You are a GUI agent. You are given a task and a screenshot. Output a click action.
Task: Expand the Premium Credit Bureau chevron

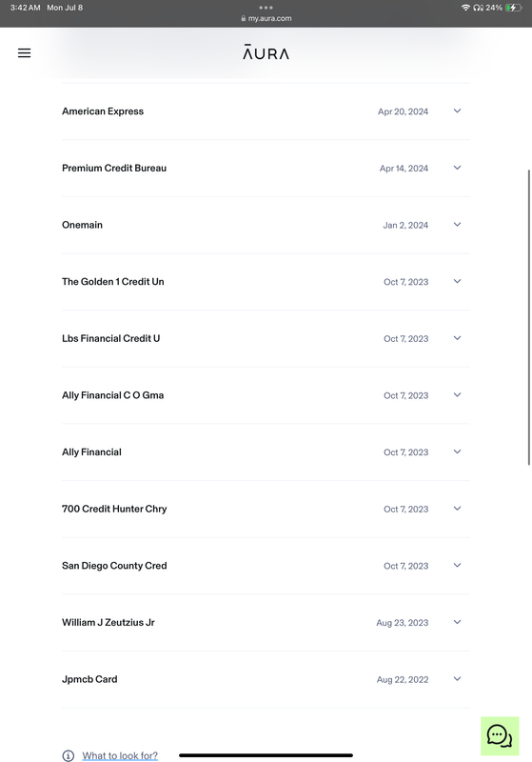(457, 168)
